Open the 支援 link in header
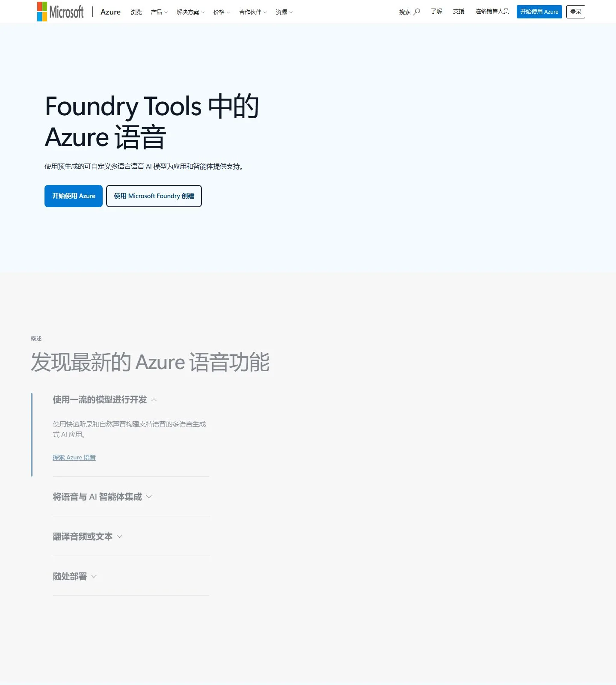 459,11
